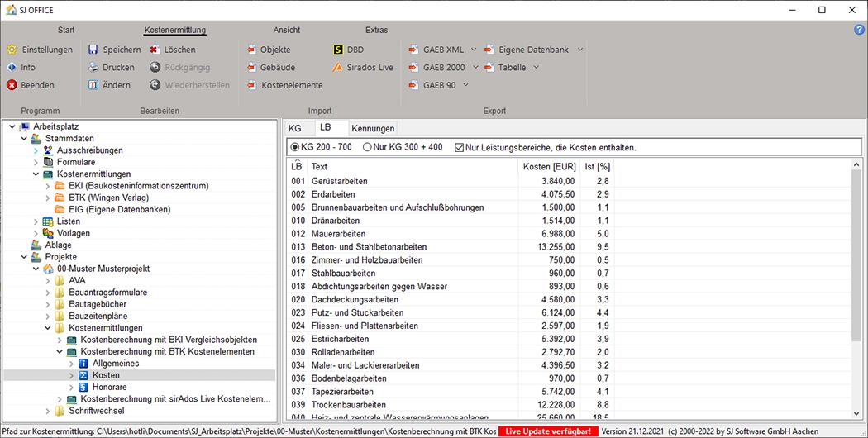Click the Löschen red X icon

click(x=155, y=50)
